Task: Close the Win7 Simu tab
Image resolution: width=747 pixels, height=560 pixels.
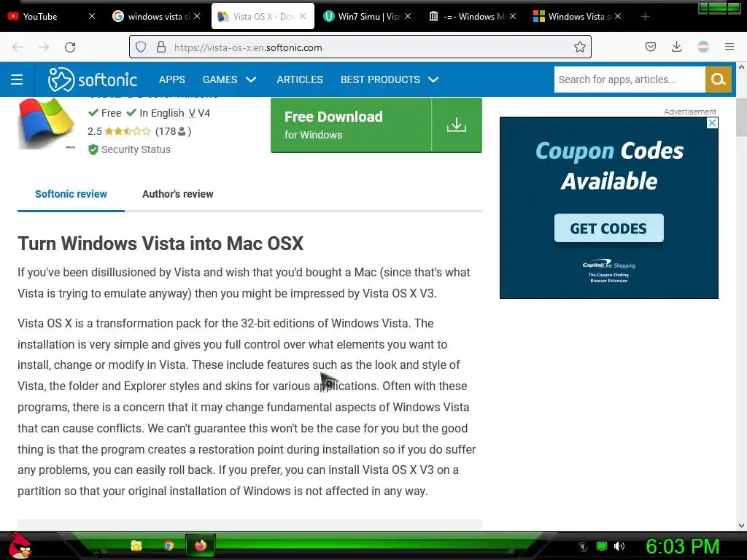Action: coord(408,16)
